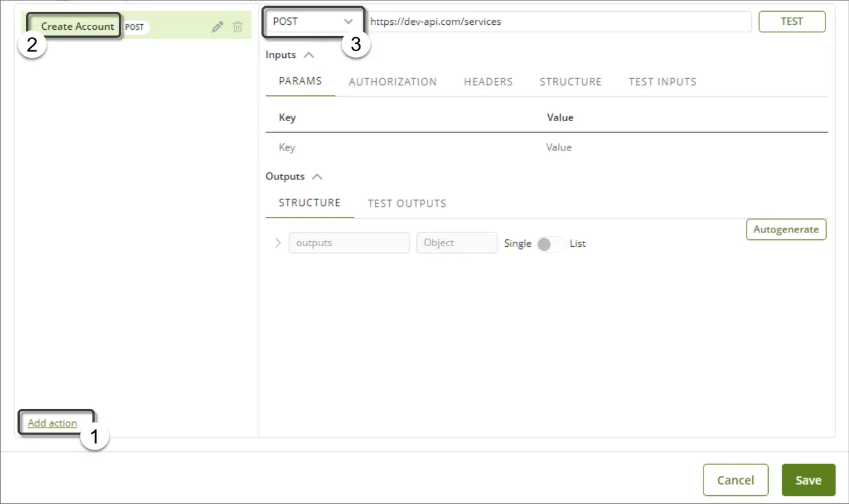Image resolution: width=849 pixels, height=504 pixels.
Task: Select the Inputs STRUCTURE tab
Action: point(571,82)
